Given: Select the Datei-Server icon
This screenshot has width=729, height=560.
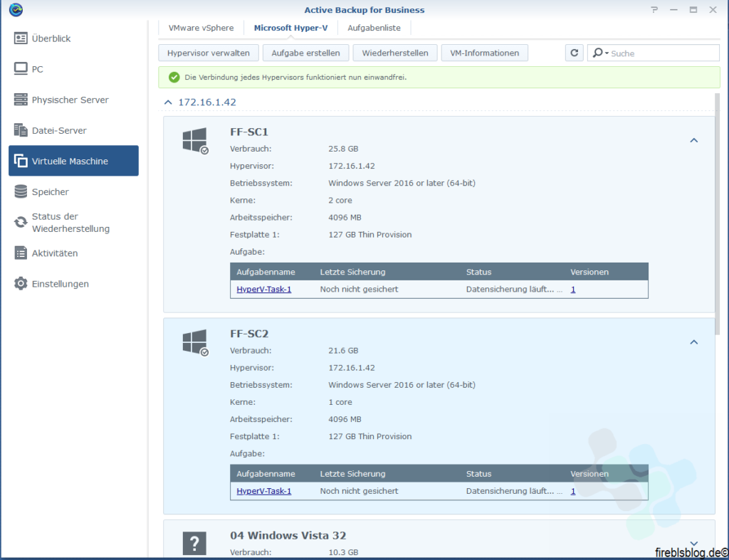Looking at the screenshot, I should (21, 130).
